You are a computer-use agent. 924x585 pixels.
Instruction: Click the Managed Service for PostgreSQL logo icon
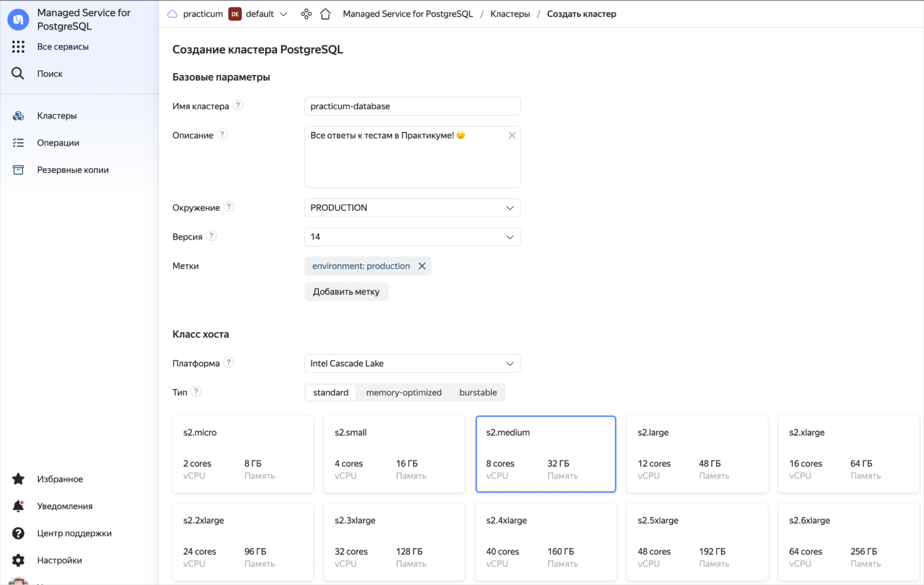click(18, 19)
